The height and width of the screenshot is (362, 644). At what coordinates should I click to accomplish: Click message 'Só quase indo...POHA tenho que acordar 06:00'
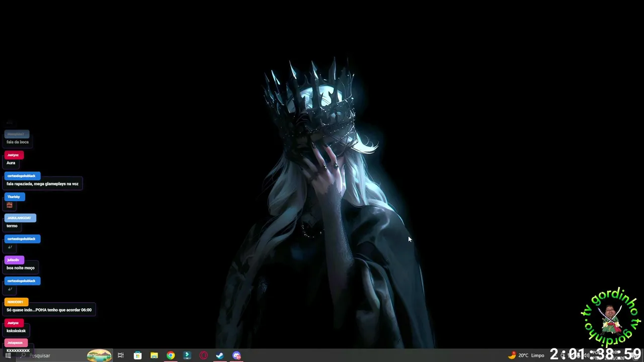pyautogui.click(x=49, y=310)
